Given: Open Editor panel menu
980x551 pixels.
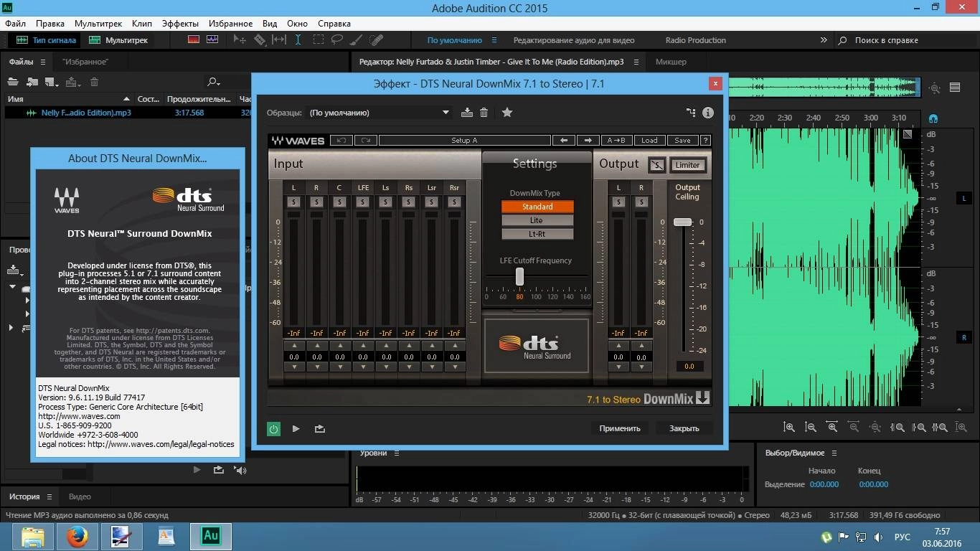Looking at the screenshot, I should point(636,62).
